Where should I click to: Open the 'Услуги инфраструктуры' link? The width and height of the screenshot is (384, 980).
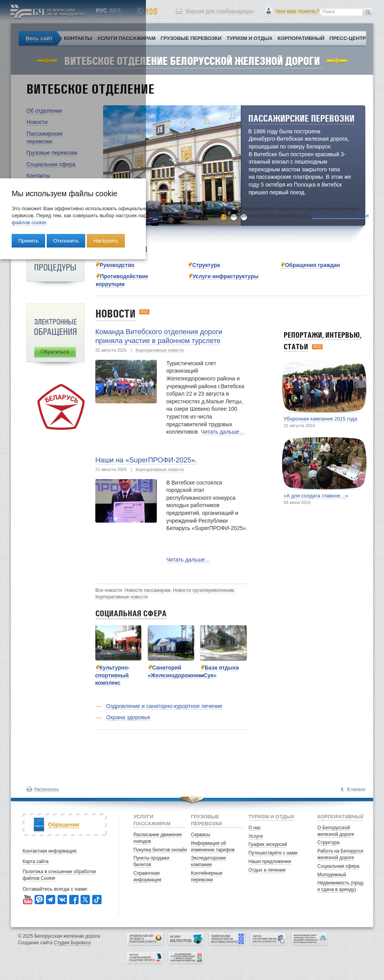pyautogui.click(x=225, y=276)
